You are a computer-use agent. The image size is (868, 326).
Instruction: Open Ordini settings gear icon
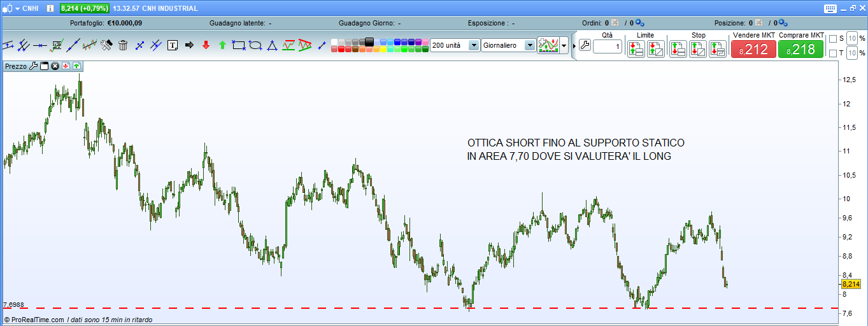coord(639,23)
